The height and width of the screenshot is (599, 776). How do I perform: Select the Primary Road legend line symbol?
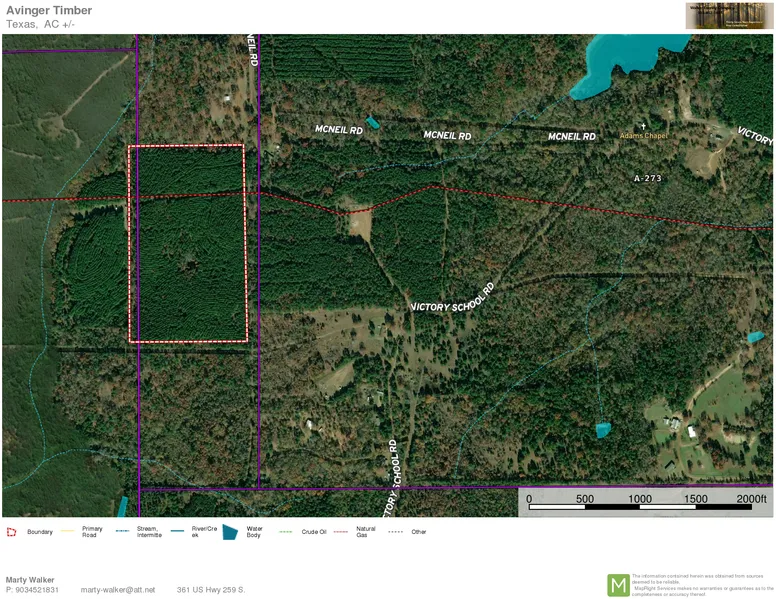click(x=69, y=530)
